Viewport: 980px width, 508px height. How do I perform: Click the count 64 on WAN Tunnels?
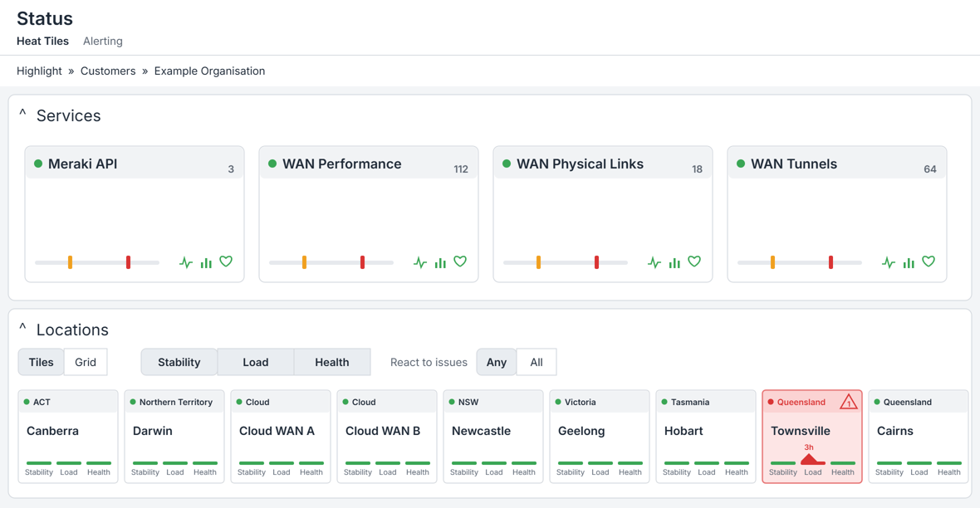click(x=930, y=169)
